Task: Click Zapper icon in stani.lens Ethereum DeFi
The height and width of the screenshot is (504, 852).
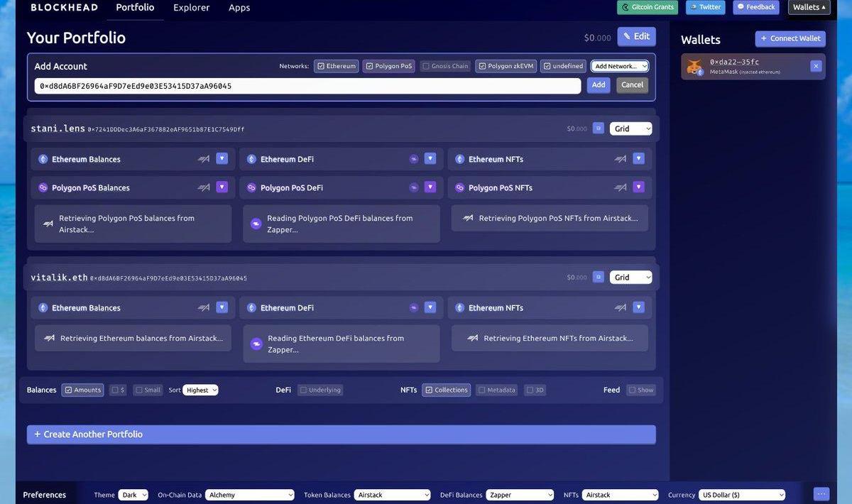Action: 414,159
